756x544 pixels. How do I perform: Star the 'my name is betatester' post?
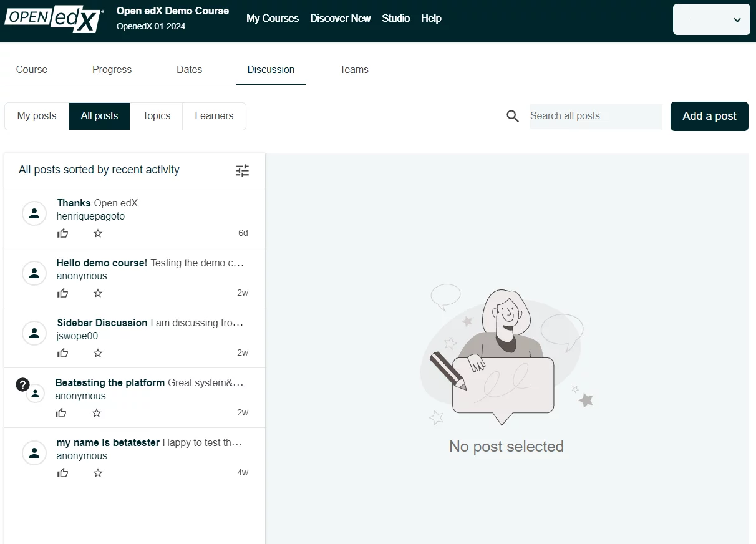tap(98, 473)
